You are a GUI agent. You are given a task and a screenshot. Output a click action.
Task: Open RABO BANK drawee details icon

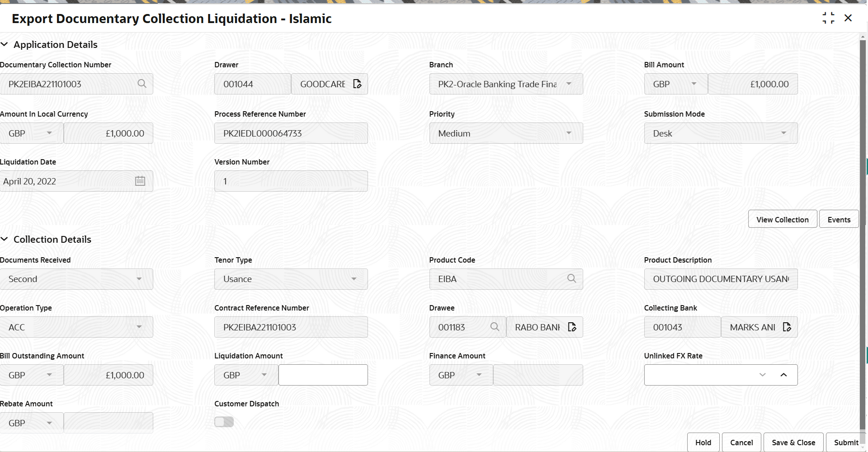(x=572, y=327)
